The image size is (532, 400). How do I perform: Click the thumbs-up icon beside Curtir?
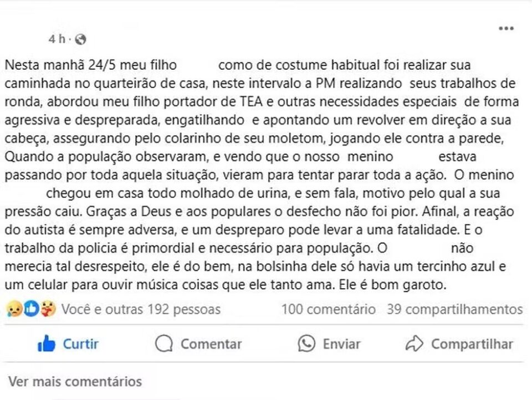coord(46,343)
